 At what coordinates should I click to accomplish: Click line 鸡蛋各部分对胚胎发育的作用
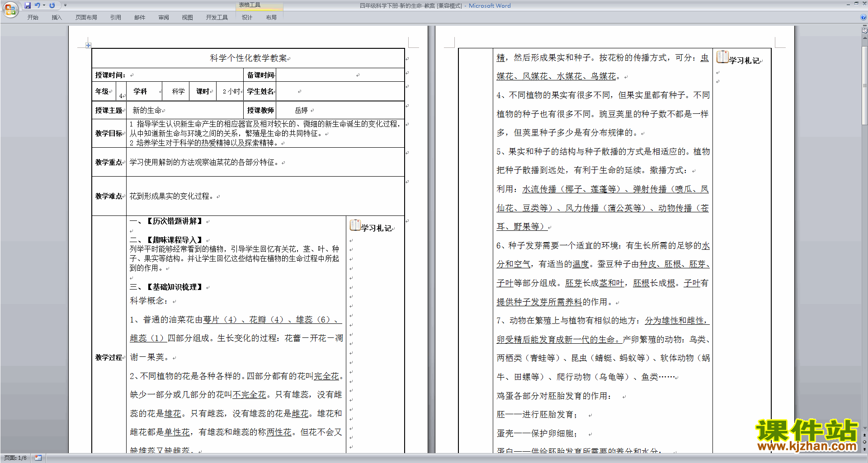(x=554, y=396)
